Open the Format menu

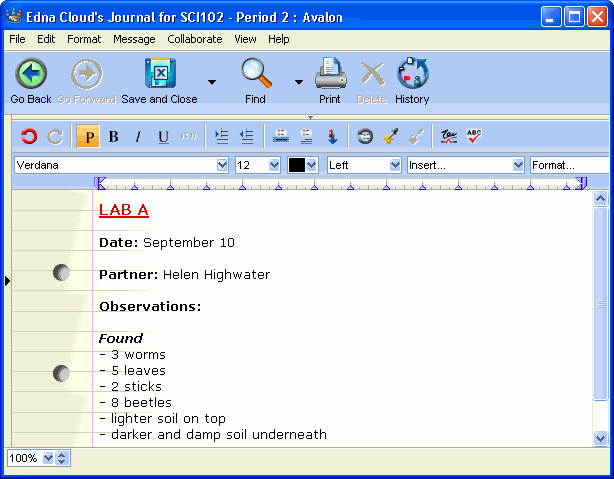pyautogui.click(x=84, y=39)
